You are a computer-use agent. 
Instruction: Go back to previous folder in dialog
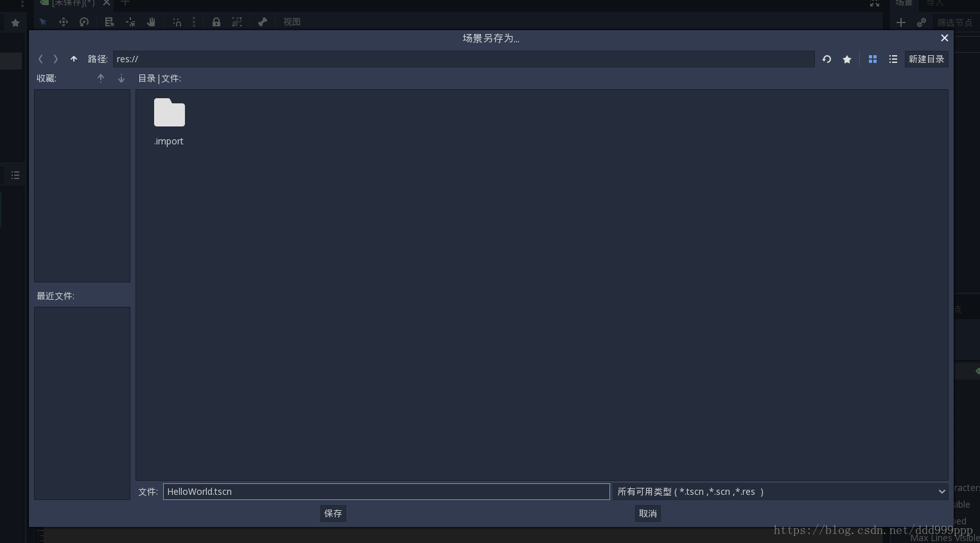coord(40,59)
